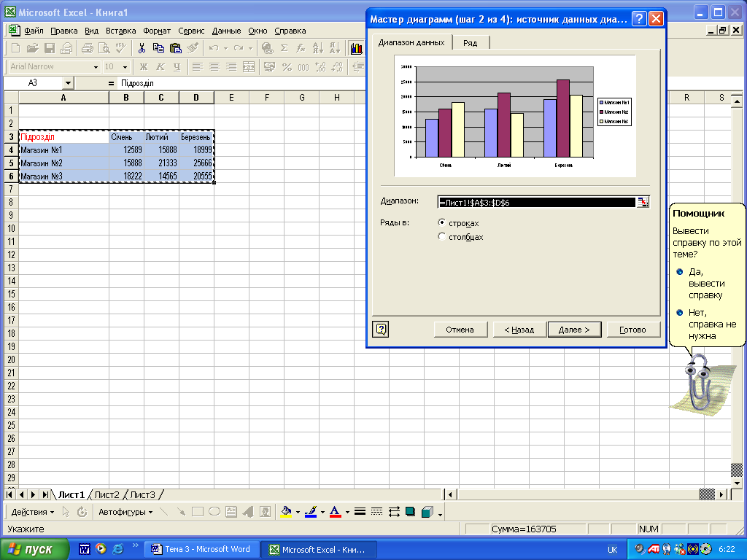747x560 pixels.
Task: Click the Underline Ч icon
Action: click(x=177, y=67)
